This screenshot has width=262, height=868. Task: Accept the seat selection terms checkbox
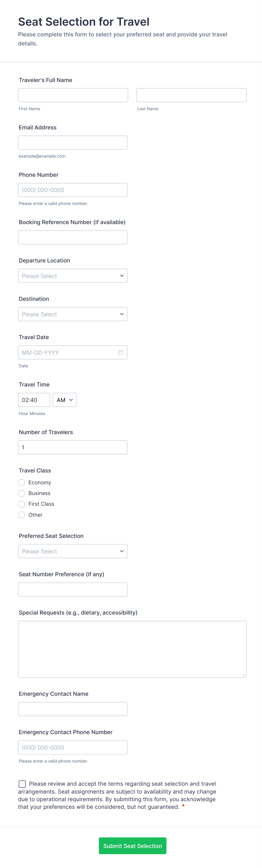pyautogui.click(x=22, y=784)
